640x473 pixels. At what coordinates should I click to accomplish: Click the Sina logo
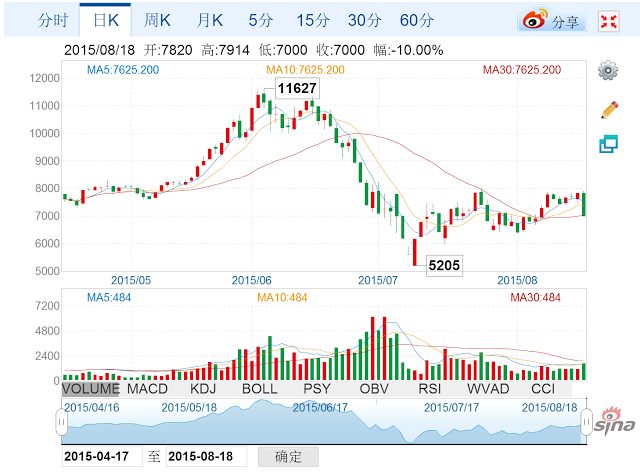tap(616, 424)
